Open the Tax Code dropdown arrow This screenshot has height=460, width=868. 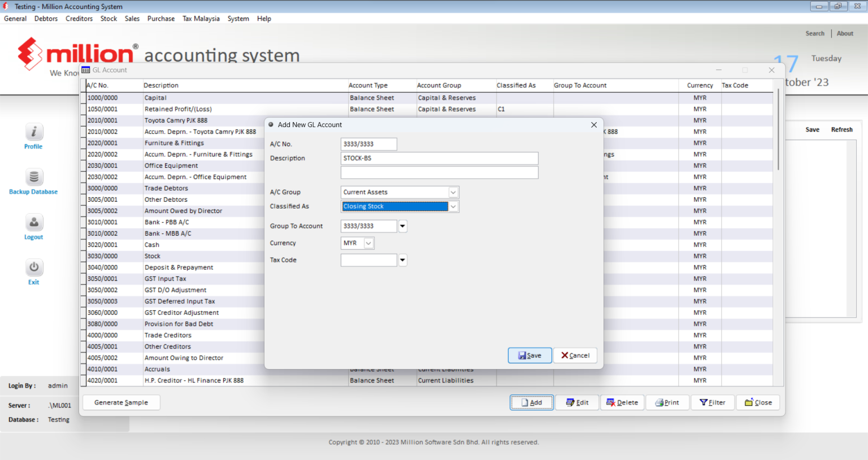click(402, 260)
